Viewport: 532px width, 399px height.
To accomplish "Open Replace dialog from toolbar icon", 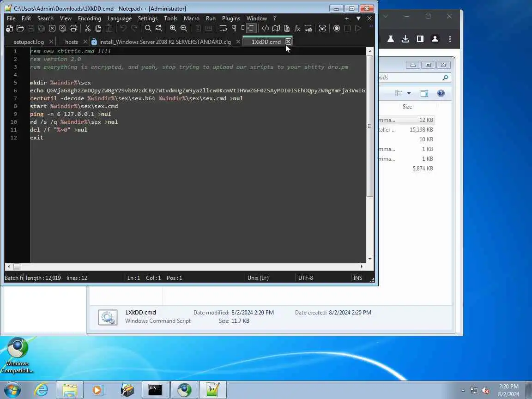I will (x=159, y=29).
